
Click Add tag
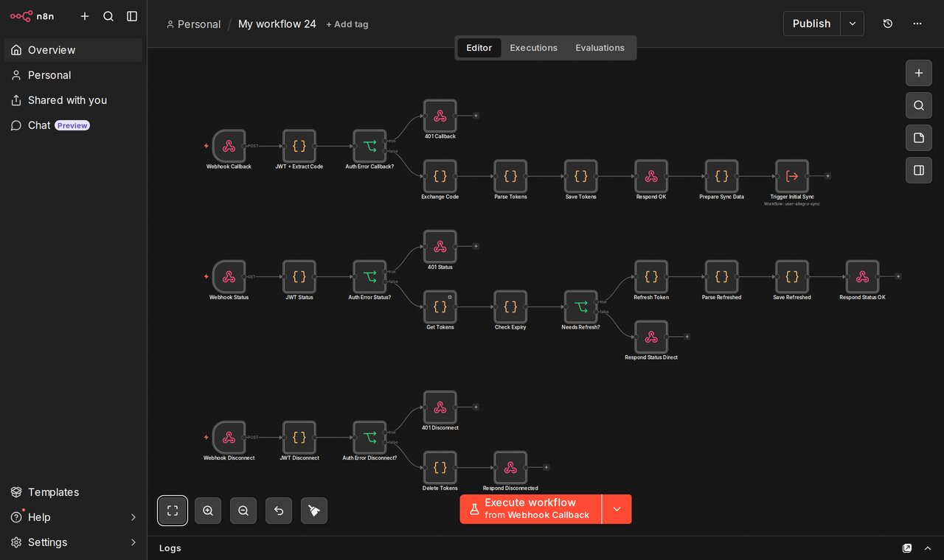347,24
